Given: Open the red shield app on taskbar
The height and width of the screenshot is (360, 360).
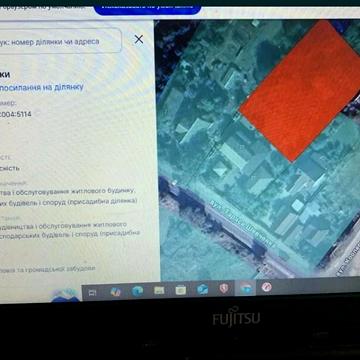Looking at the screenshot, I should click(224, 288).
